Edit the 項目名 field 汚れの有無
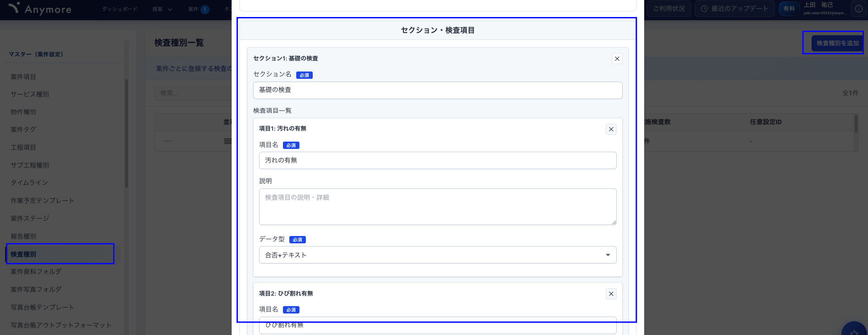 (437, 160)
